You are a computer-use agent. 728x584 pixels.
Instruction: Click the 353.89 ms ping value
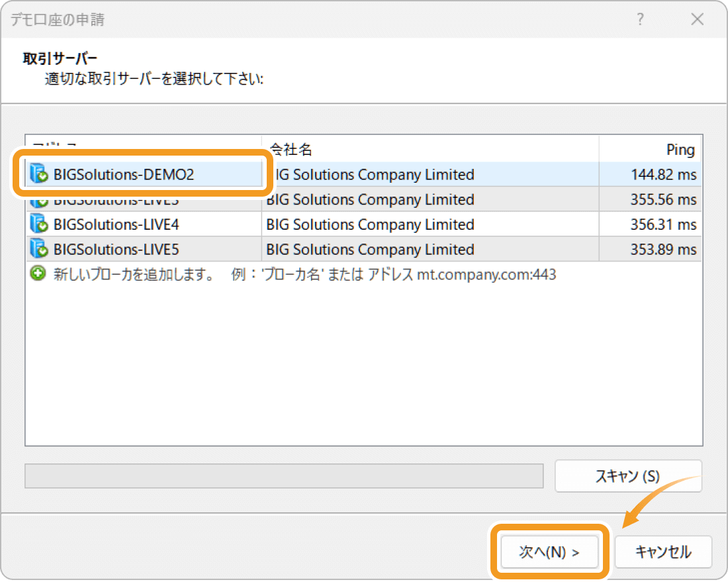tap(663, 250)
